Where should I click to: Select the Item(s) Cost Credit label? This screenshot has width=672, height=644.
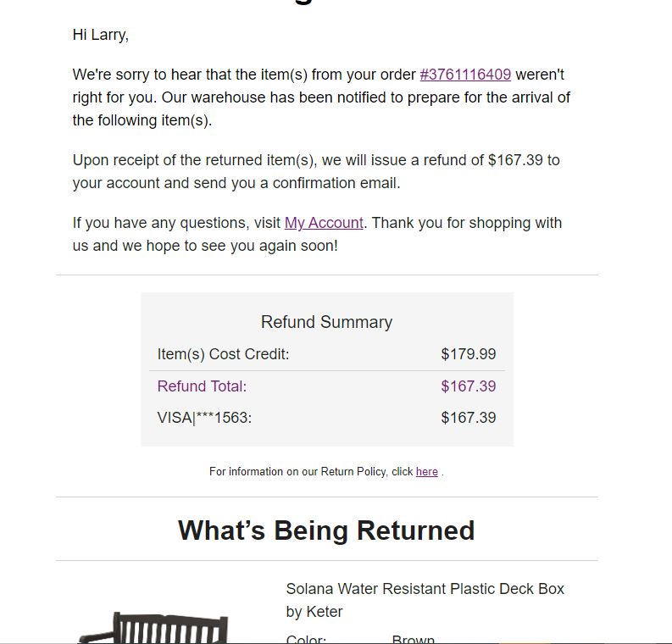tap(223, 354)
